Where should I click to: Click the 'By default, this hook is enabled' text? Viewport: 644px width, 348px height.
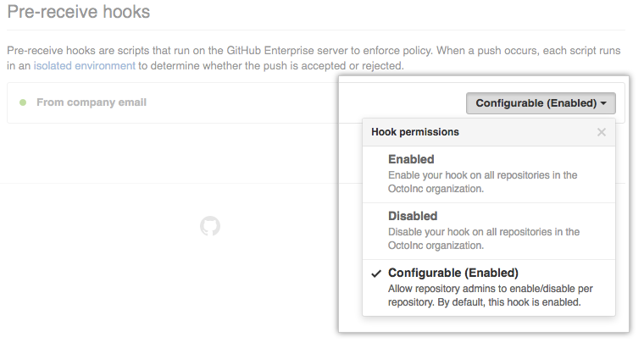pos(517,302)
